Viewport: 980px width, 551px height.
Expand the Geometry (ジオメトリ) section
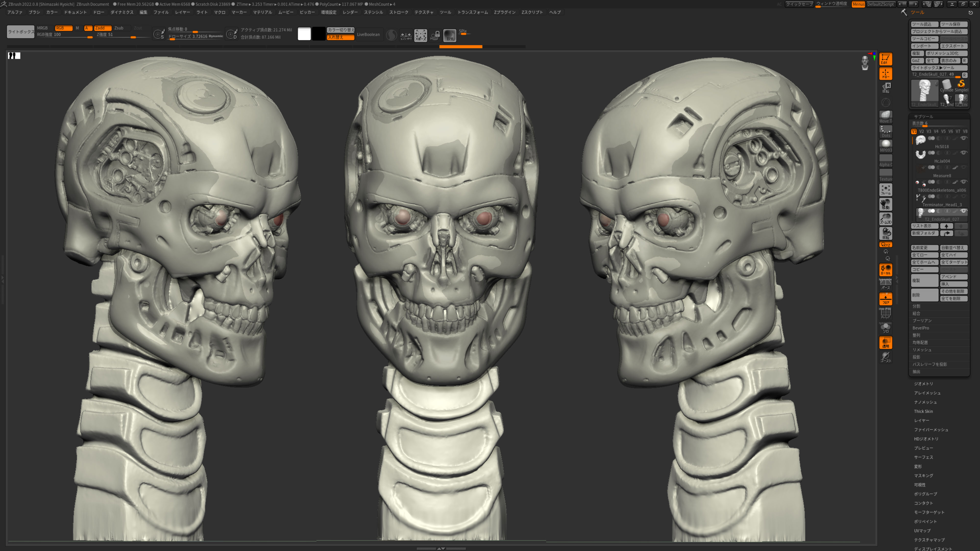coord(923,384)
